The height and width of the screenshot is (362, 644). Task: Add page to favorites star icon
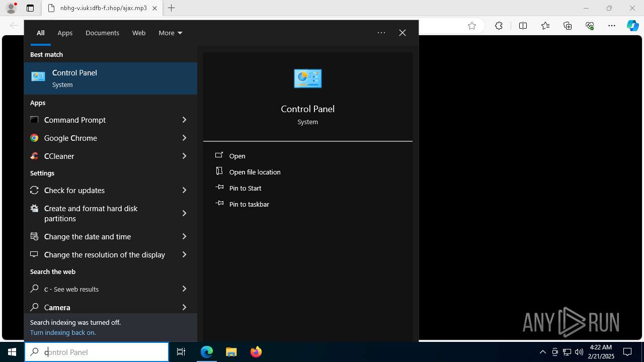[472, 26]
